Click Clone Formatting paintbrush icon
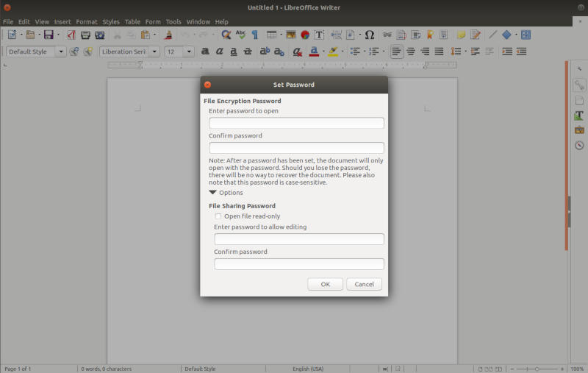This screenshot has height=373, width=588. (168, 35)
